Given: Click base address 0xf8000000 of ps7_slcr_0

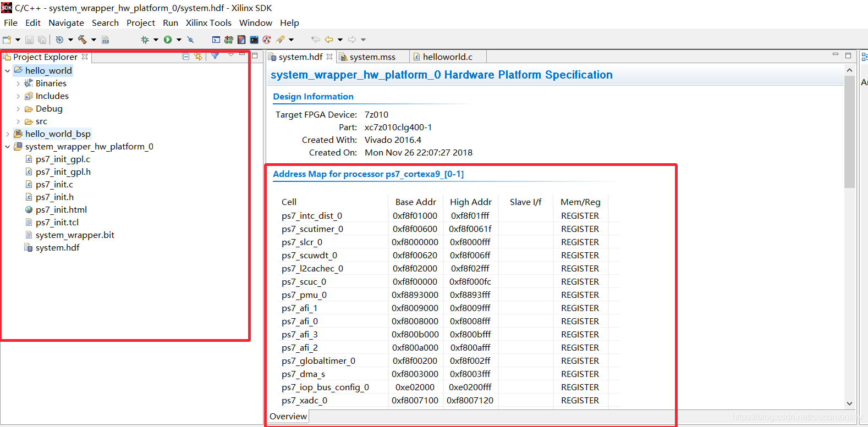Looking at the screenshot, I should [x=415, y=242].
